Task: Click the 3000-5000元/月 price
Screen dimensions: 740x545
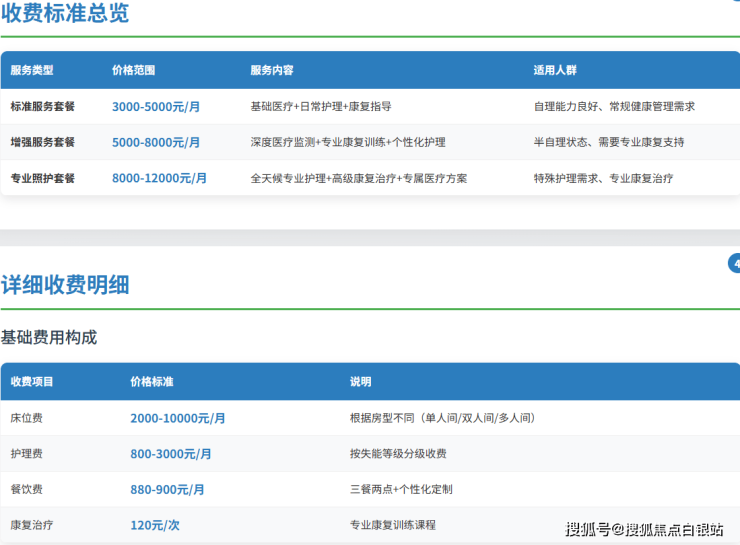Action: click(155, 107)
